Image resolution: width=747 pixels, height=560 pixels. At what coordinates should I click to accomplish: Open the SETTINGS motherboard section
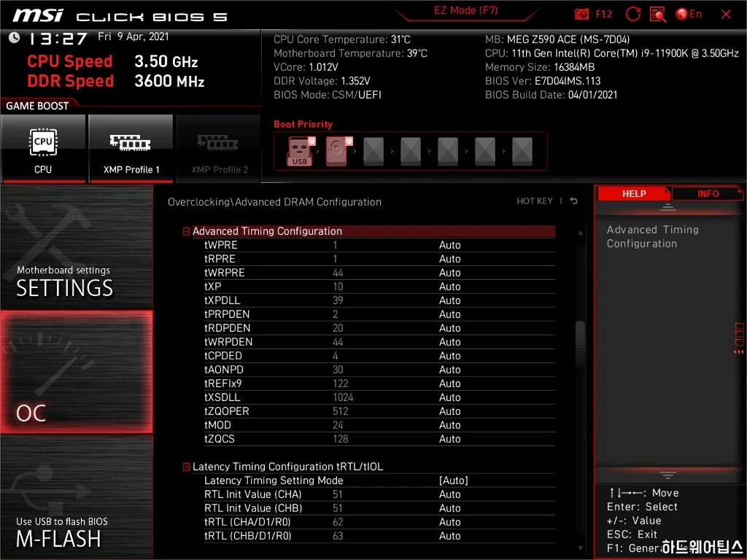[x=77, y=247]
